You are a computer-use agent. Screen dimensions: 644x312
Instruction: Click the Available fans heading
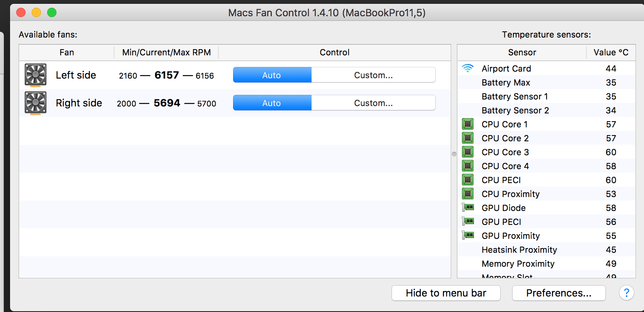point(48,34)
